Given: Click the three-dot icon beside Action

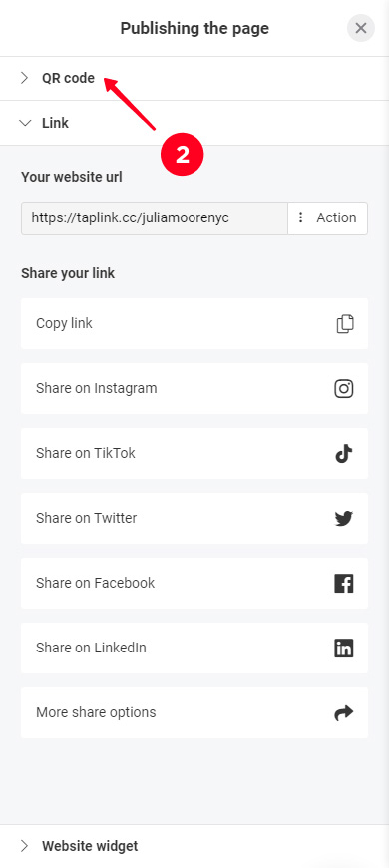Looking at the screenshot, I should [x=301, y=217].
